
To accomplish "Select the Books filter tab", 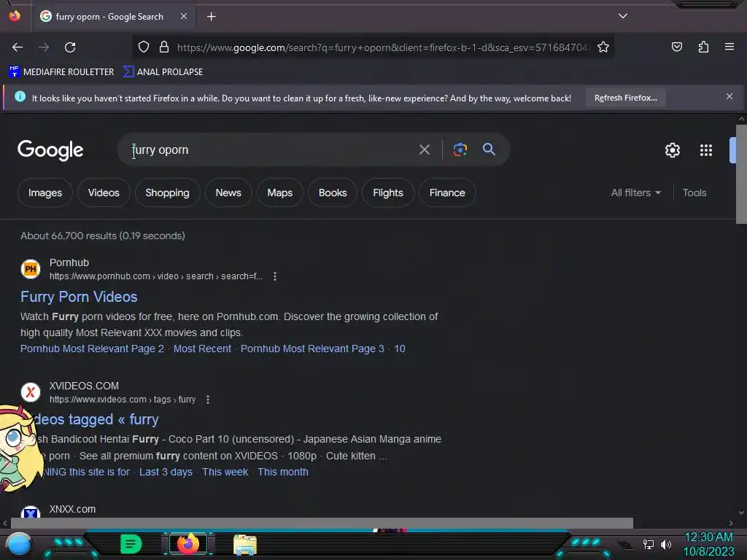I will pyautogui.click(x=333, y=192).
